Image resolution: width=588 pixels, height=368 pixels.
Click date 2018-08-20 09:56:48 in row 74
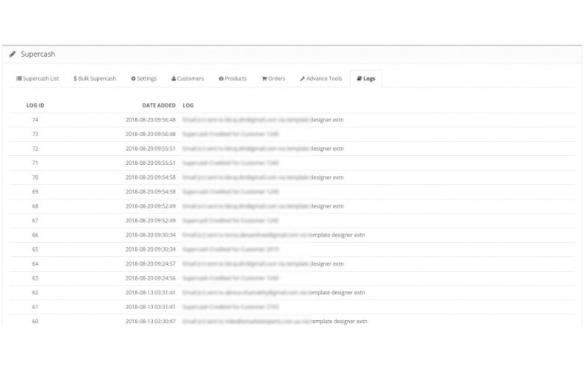[x=151, y=120]
